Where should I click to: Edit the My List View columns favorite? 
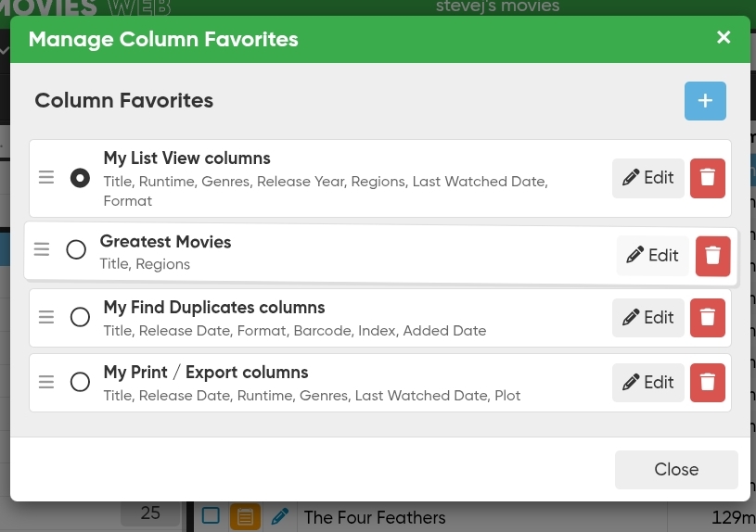coord(648,178)
